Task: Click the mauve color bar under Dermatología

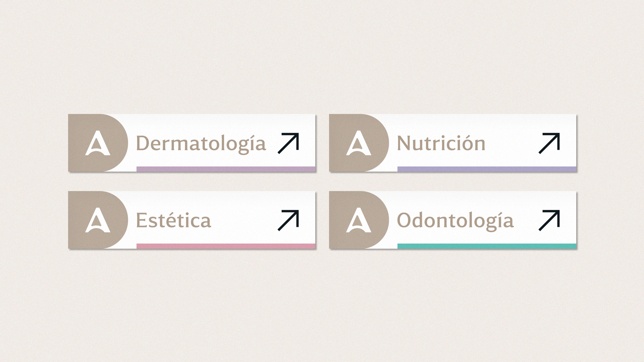Action: click(x=226, y=169)
